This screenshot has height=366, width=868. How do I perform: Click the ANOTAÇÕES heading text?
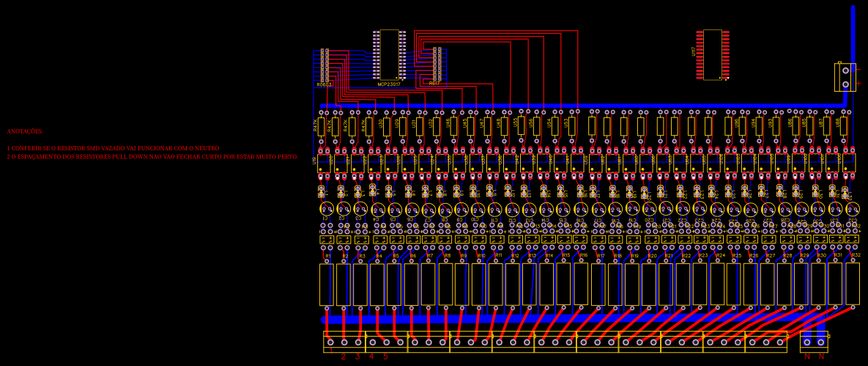(x=24, y=132)
